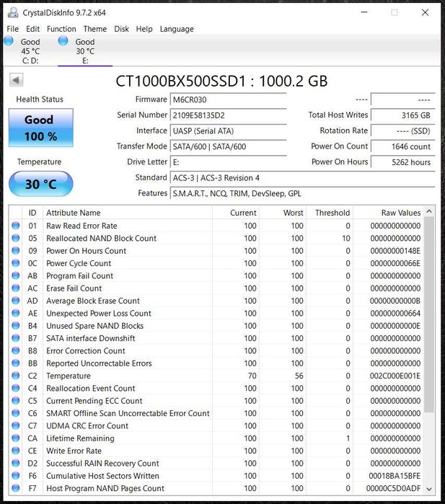
Task: Click the Total Host Writes value 3165 GB
Action: click(402, 115)
